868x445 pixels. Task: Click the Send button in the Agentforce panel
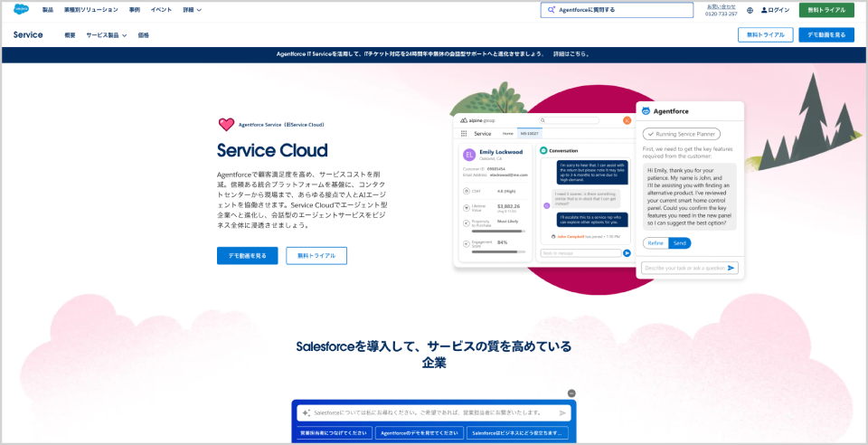click(680, 243)
